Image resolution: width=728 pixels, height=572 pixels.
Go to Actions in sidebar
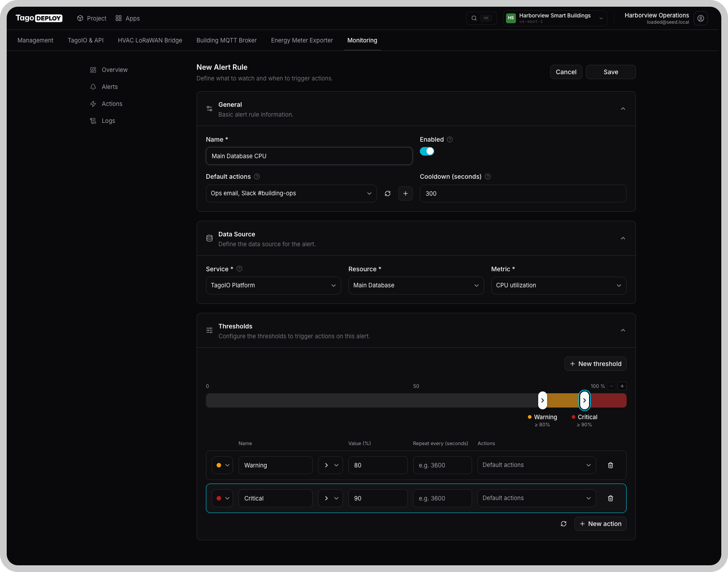pyautogui.click(x=106, y=104)
